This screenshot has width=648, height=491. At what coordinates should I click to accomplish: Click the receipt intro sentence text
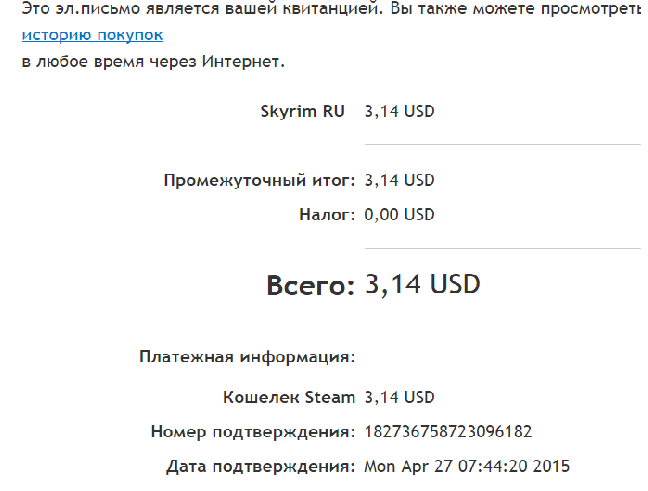click(331, 8)
